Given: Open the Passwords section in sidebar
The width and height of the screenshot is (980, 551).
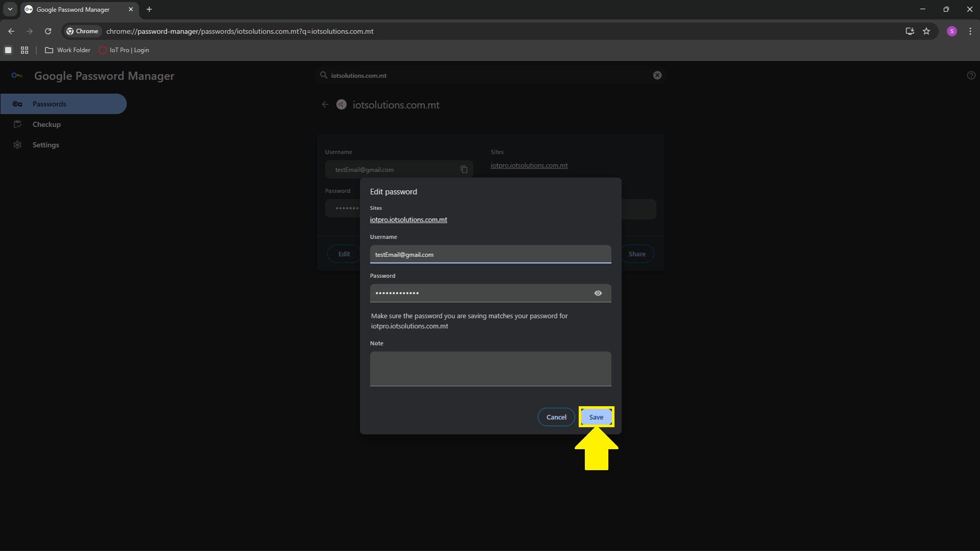Looking at the screenshot, I should pyautogui.click(x=63, y=104).
